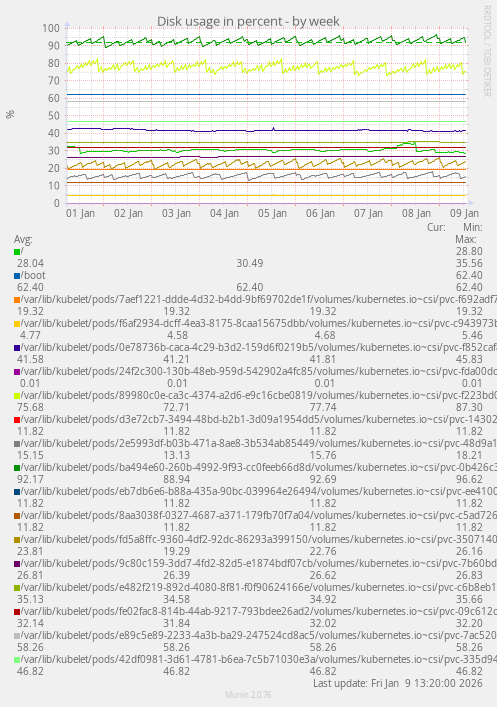
Task: Select the pod ba494e60-260b volume path label
Action: click(x=259, y=467)
